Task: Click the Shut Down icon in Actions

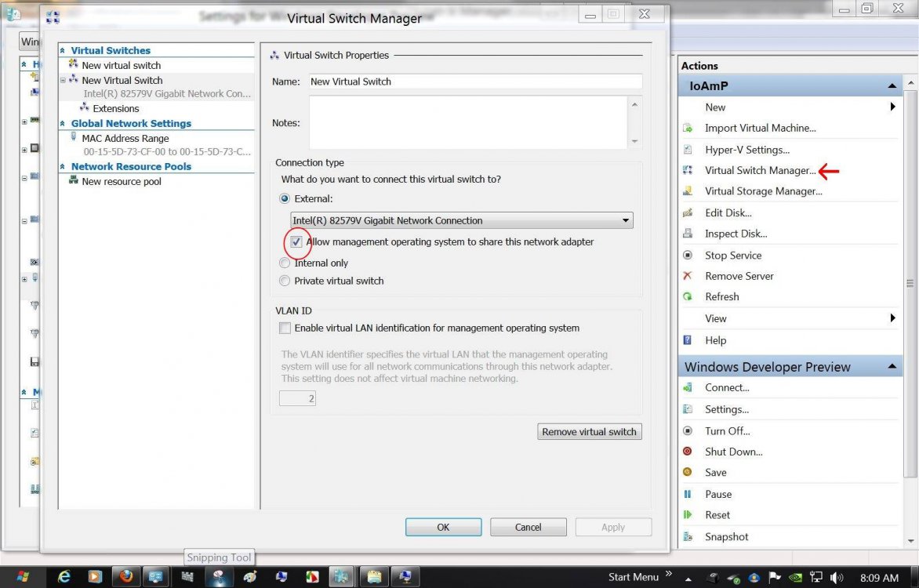Action: pyautogui.click(x=688, y=452)
